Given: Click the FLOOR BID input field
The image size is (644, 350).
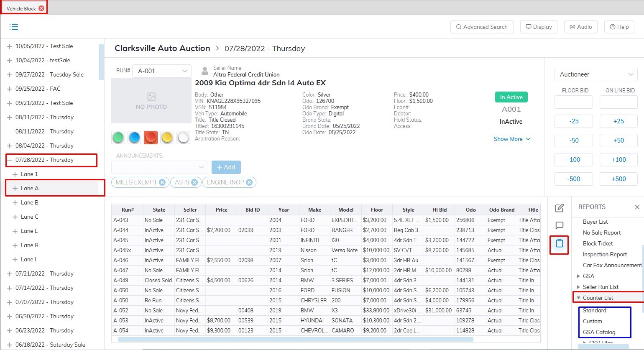Looking at the screenshot, I should click(x=573, y=102).
